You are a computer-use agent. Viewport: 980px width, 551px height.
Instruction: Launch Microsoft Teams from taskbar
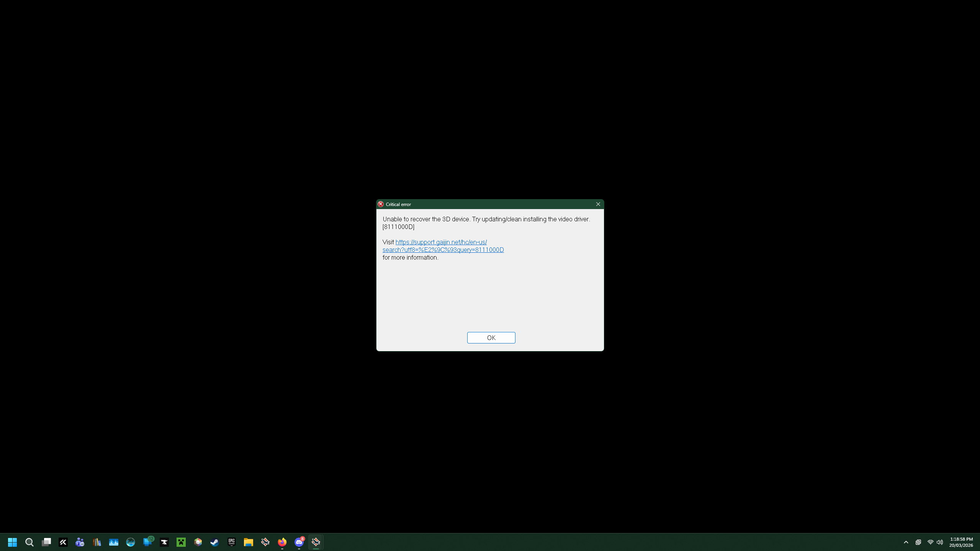point(80,542)
